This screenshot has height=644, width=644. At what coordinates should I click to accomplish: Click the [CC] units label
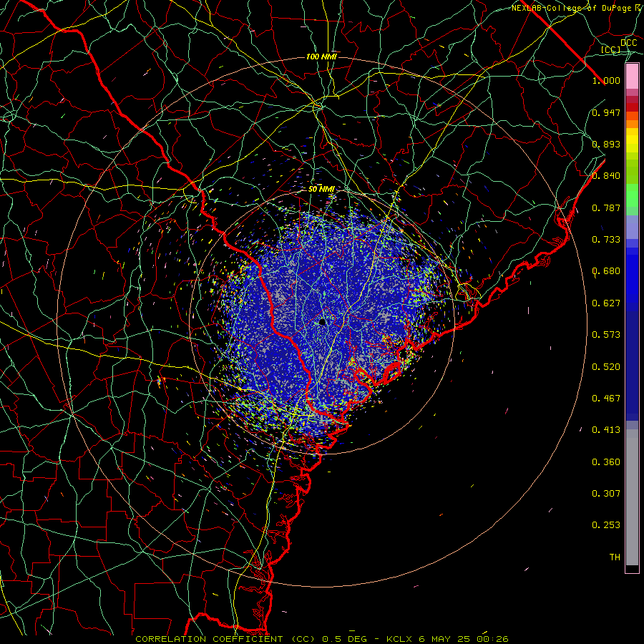point(611,49)
